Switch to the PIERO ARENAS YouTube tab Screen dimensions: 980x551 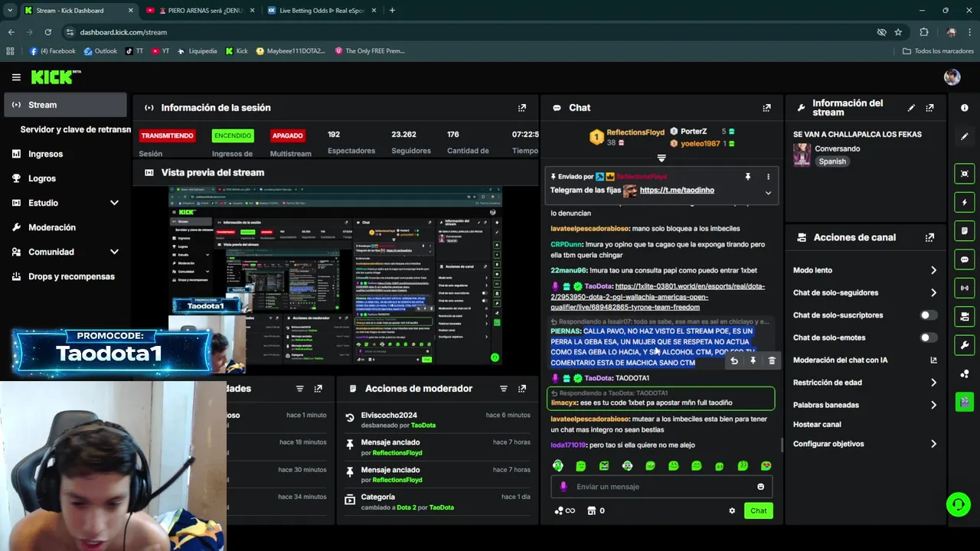pyautogui.click(x=199, y=11)
